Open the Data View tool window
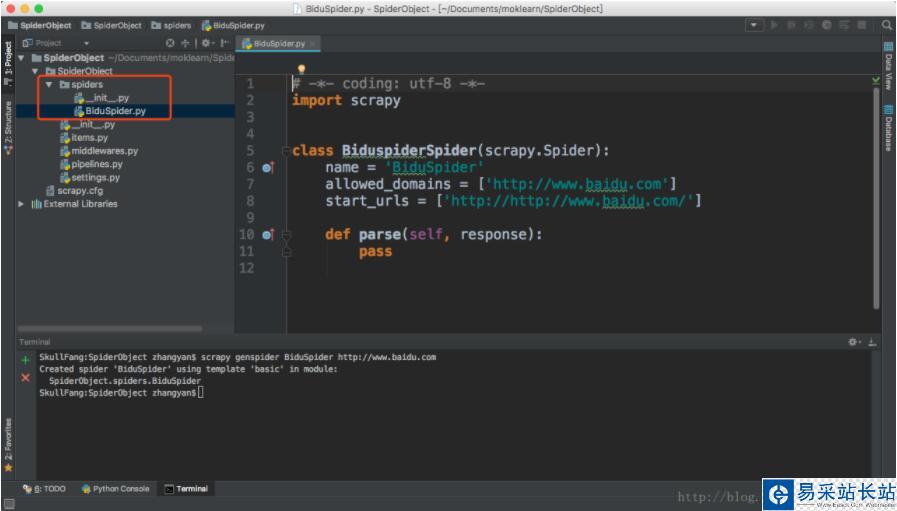Image resolution: width=897 pixels, height=511 pixels. click(888, 66)
